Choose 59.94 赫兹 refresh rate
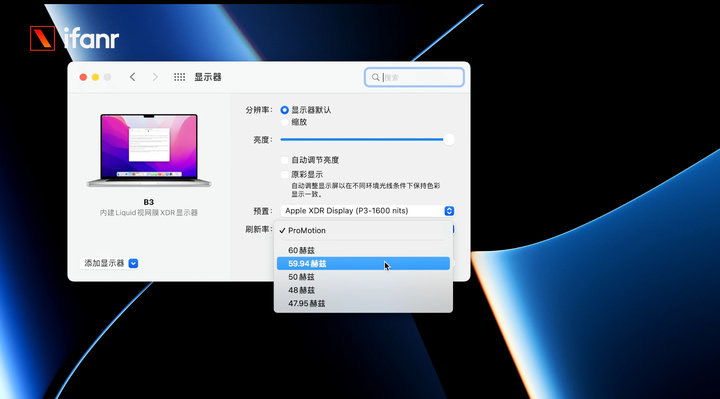The width and height of the screenshot is (720, 399). tap(363, 264)
